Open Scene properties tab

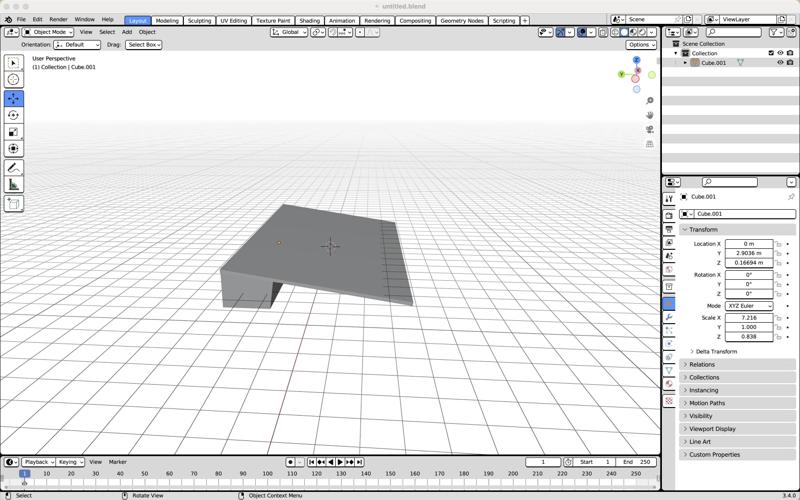[669, 256]
